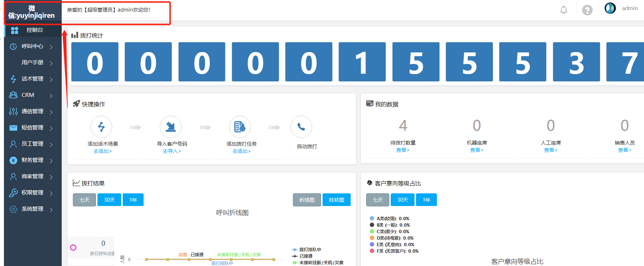Screen dimensions: 644x266
Task: Switch dial results chart to 柱状图
Action: click(337, 200)
